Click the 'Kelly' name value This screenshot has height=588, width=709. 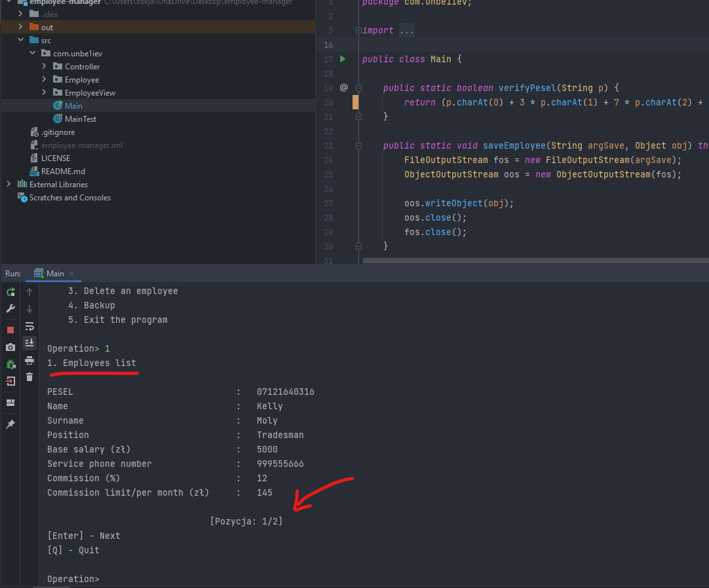click(x=269, y=407)
